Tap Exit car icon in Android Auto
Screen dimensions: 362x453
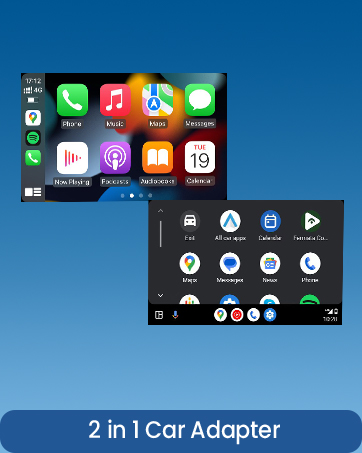point(190,221)
